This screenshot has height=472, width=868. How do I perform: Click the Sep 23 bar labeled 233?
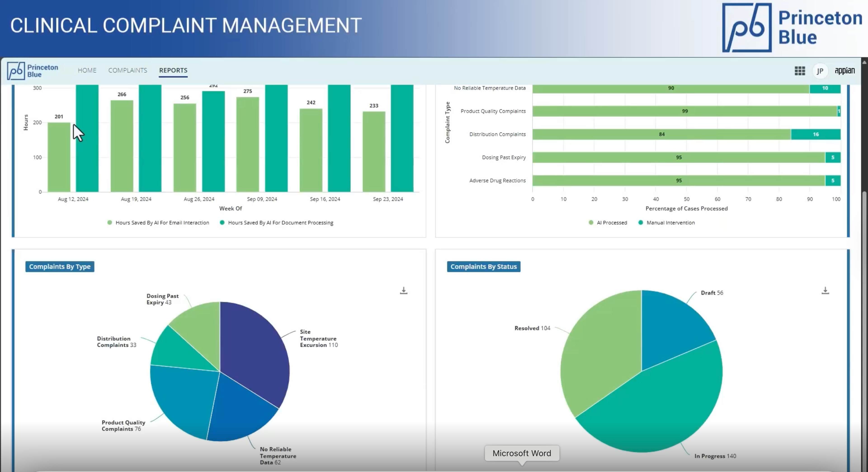[x=374, y=152]
